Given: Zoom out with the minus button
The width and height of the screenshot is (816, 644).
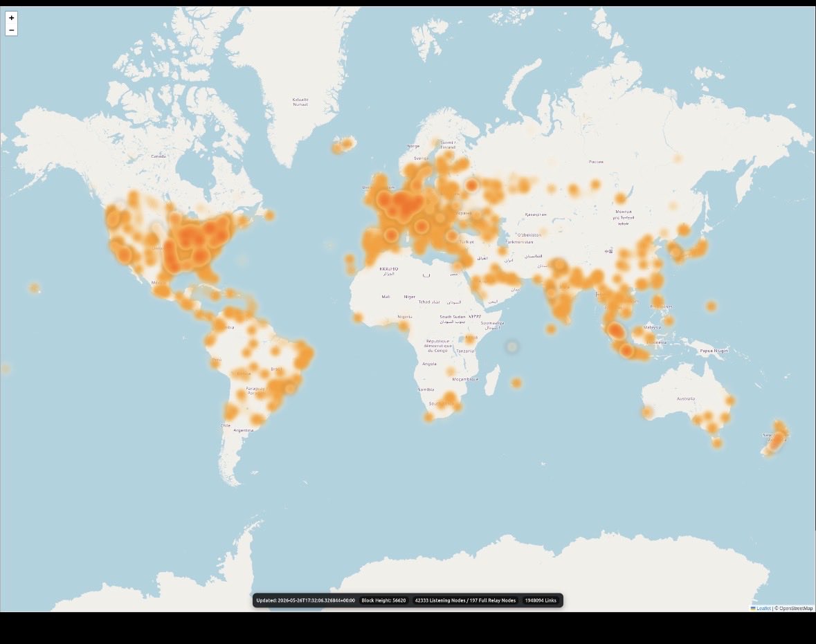Looking at the screenshot, I should 12,30.
